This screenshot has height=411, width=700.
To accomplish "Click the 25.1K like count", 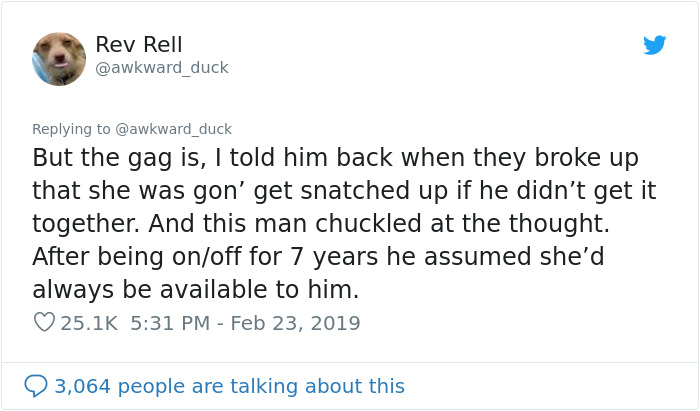I will coord(89,323).
